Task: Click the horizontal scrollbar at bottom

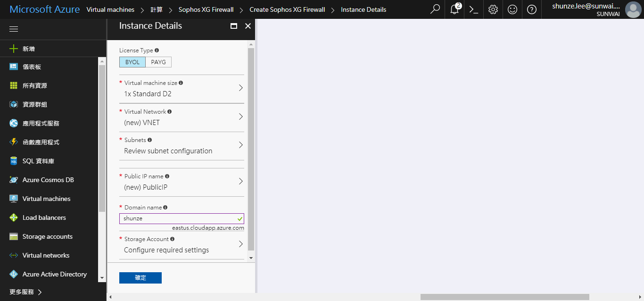Action: point(505,297)
